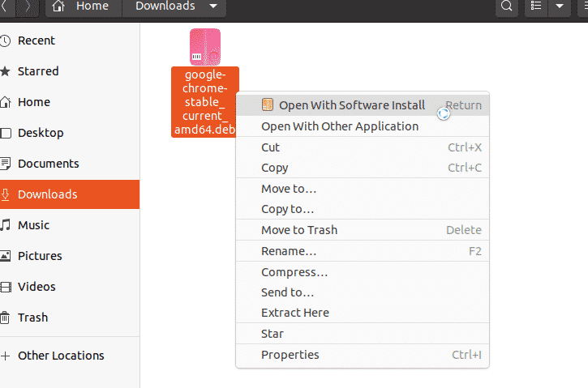
Task: Choose Open With Other Application
Action: [x=363, y=126]
